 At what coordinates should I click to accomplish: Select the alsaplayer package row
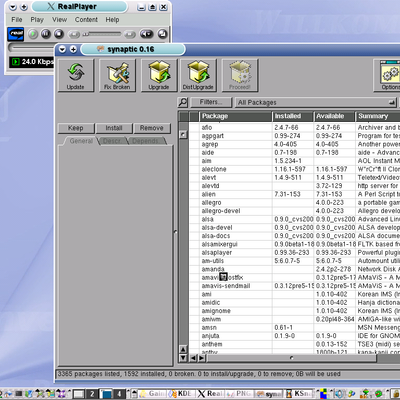[294, 252]
